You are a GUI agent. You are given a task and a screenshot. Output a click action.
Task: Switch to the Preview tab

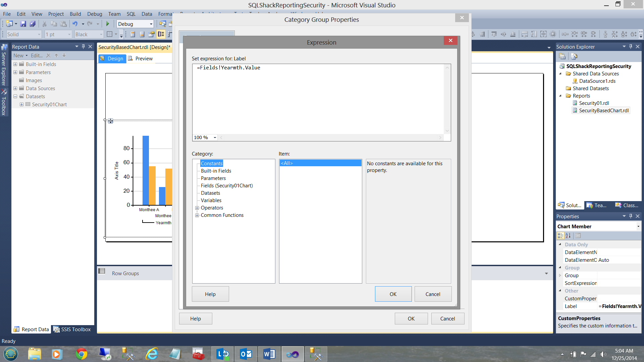pyautogui.click(x=144, y=59)
